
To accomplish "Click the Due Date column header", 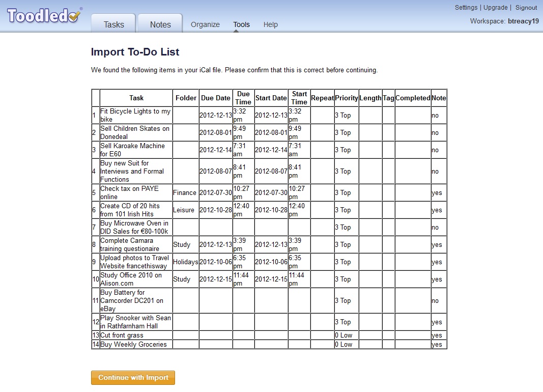I will click(216, 98).
